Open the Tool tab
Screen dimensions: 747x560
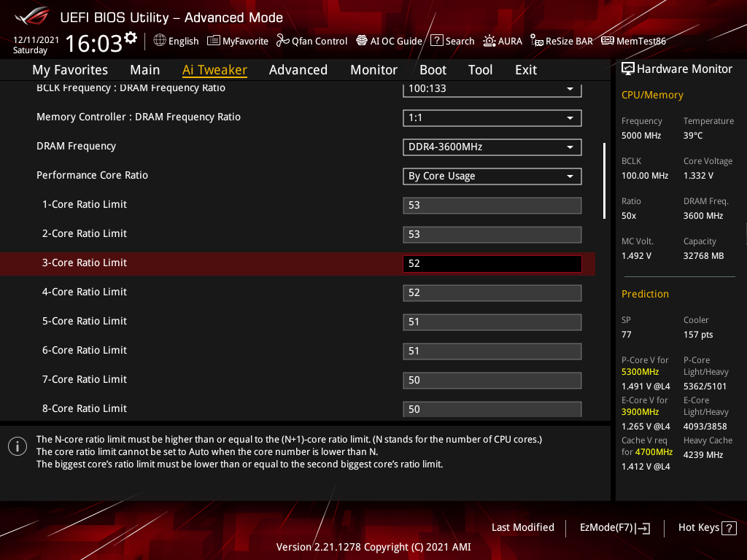pos(480,70)
